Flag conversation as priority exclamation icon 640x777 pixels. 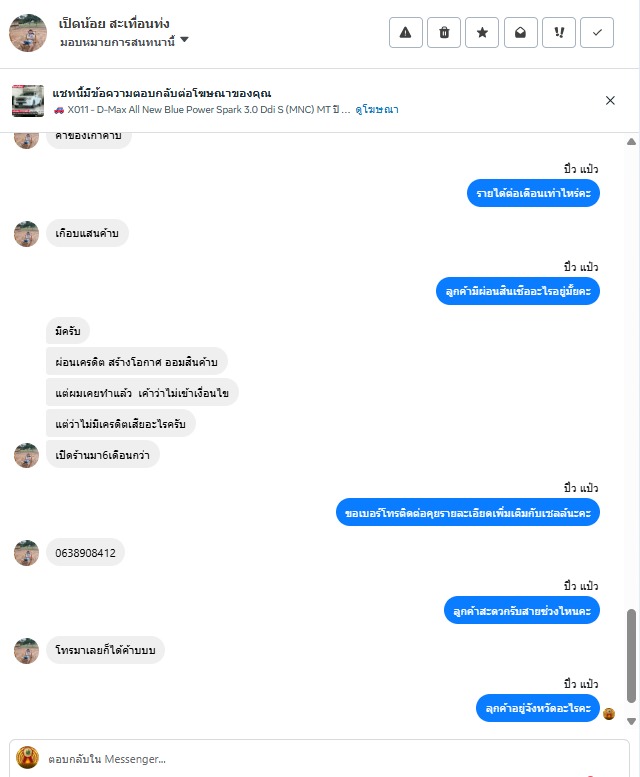pos(559,33)
